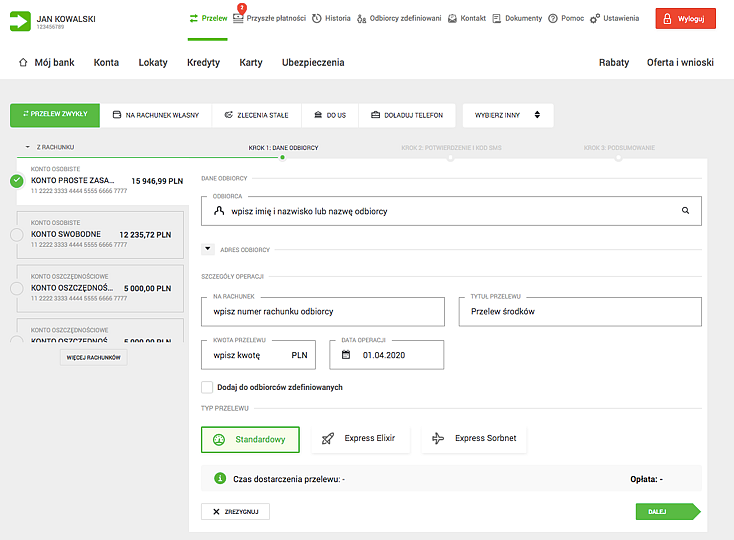Collapse the Z rachunku account list
This screenshot has height=540, width=734.
pos(28,147)
